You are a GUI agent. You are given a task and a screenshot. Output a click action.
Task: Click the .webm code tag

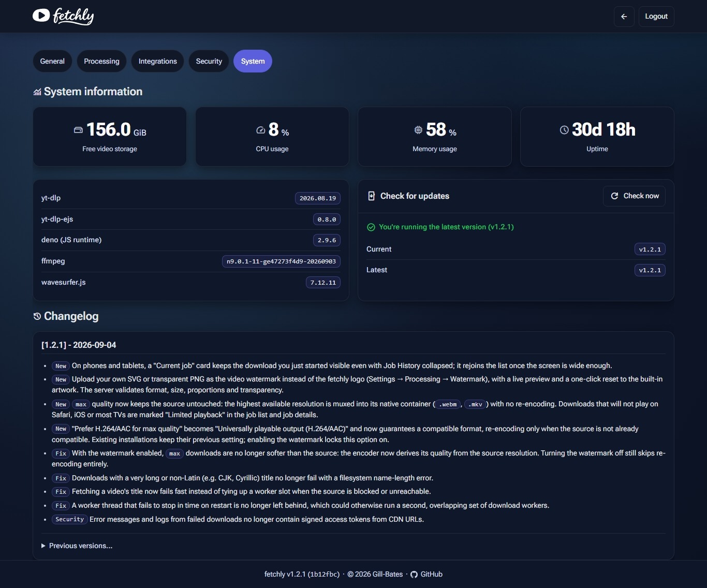(x=448, y=405)
